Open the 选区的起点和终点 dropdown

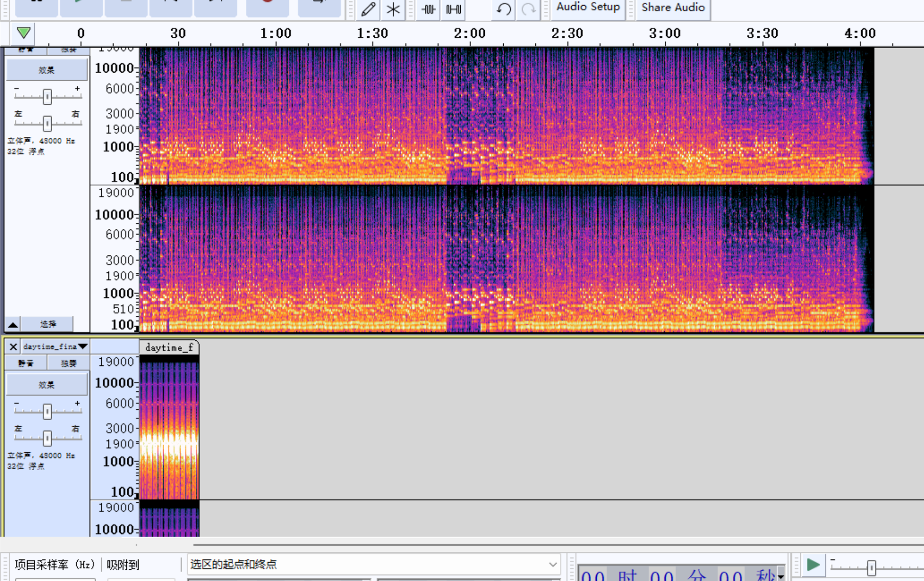pyautogui.click(x=374, y=564)
